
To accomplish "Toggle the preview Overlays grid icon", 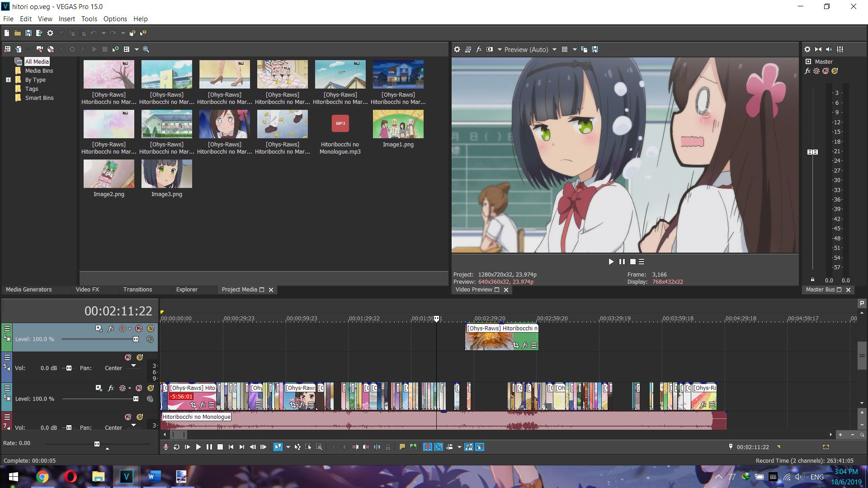I will [565, 49].
